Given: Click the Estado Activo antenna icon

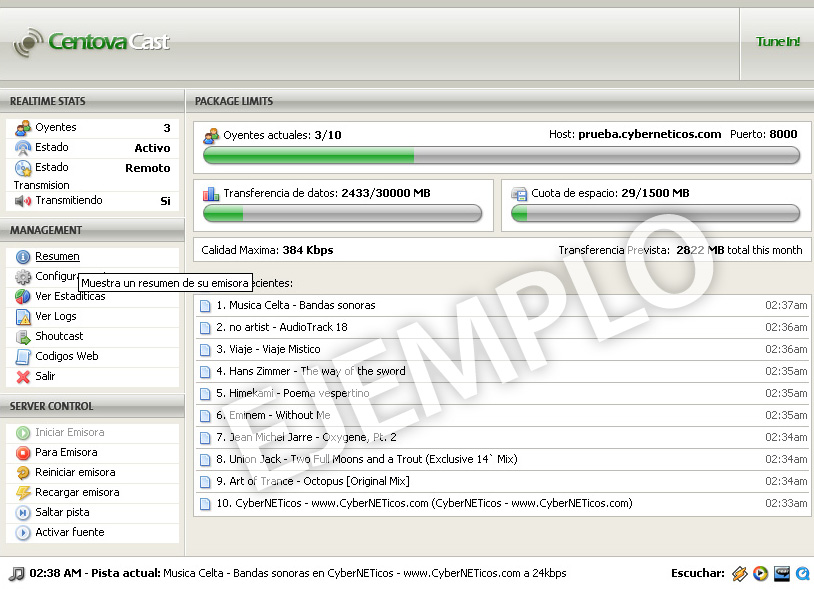Looking at the screenshot, I should [23, 148].
